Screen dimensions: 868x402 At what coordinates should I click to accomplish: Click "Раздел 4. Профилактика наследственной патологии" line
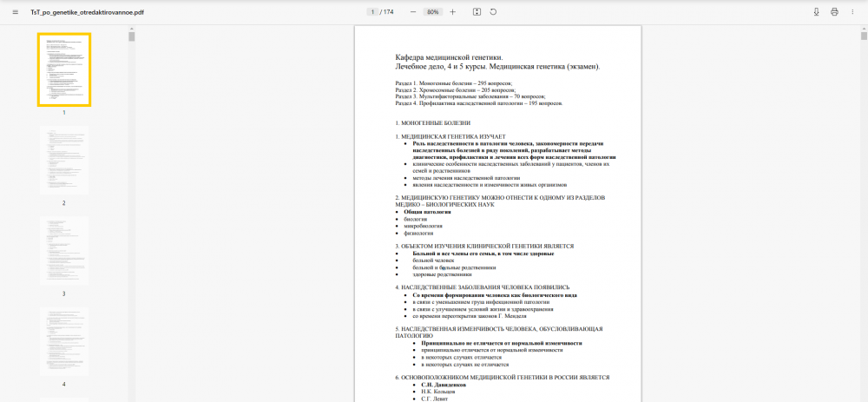[479, 103]
